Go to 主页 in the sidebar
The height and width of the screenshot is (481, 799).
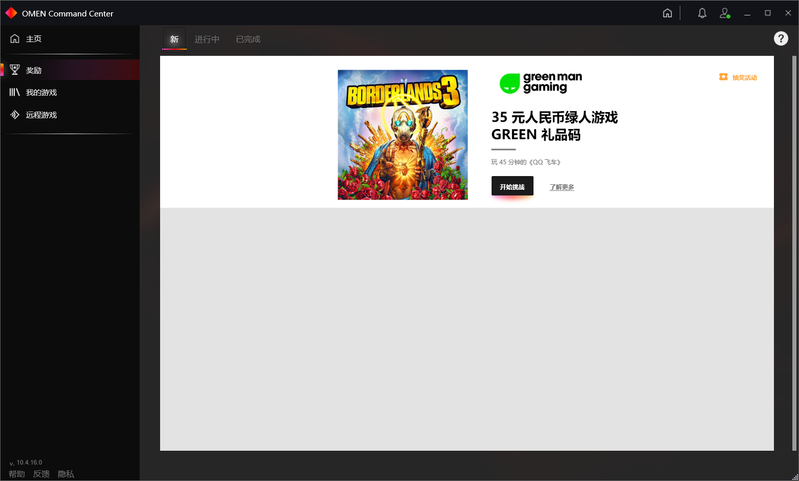[x=70, y=39]
